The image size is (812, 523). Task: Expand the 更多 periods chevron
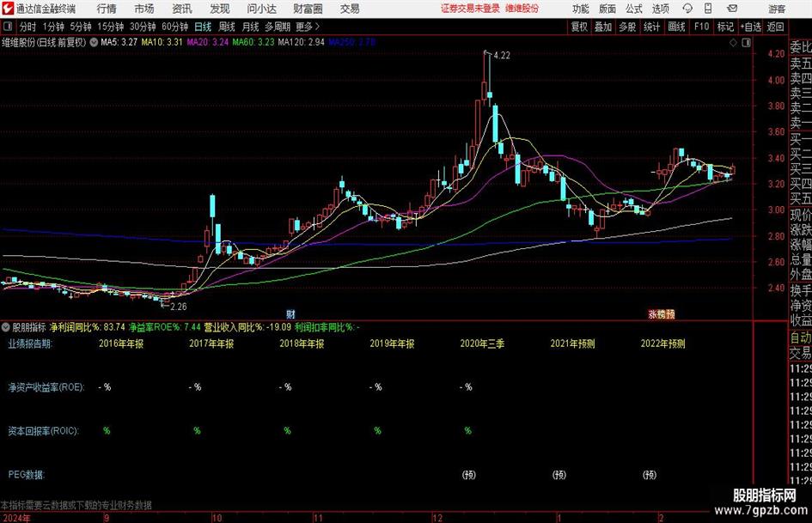[x=308, y=27]
